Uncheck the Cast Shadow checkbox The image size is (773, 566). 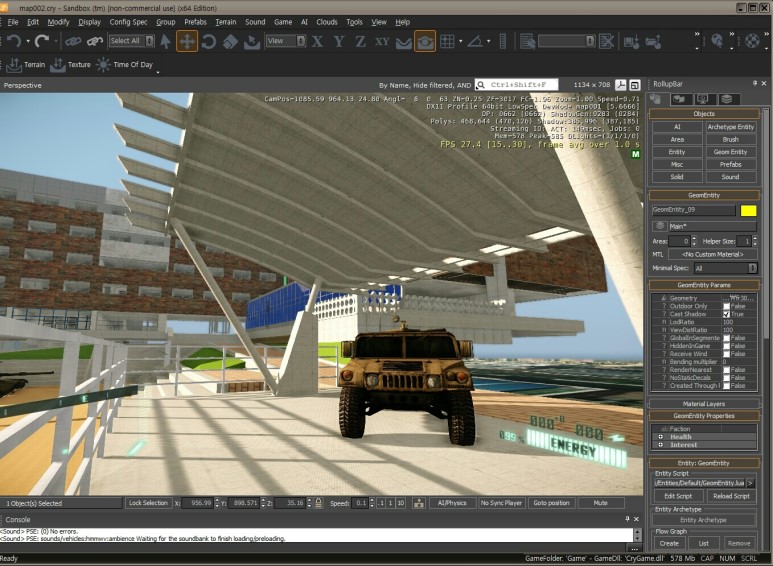(726, 314)
